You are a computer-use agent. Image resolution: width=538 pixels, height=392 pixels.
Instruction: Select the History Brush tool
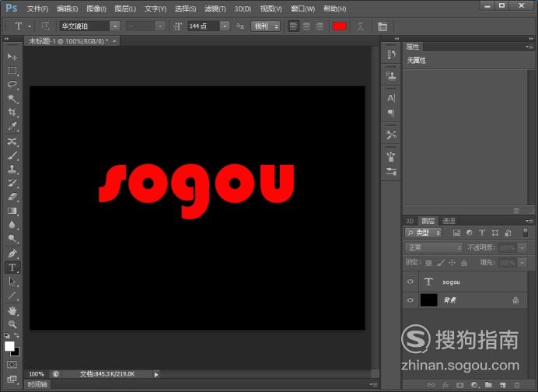point(12,183)
